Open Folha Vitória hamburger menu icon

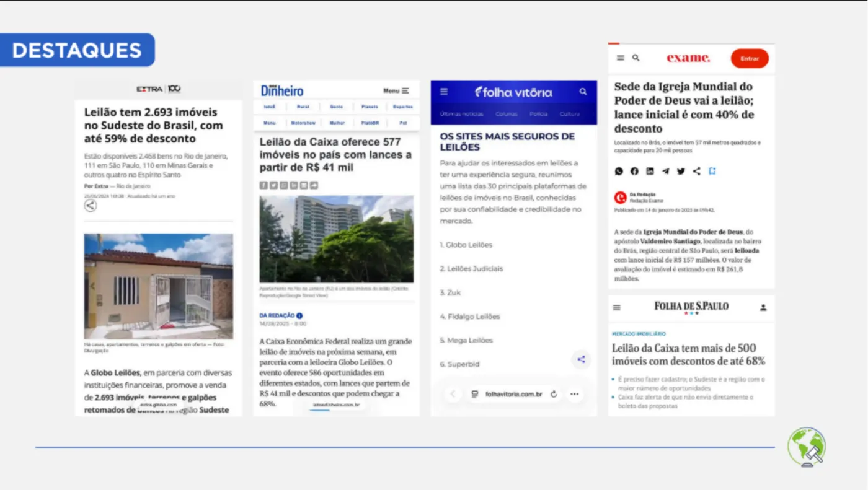(x=444, y=92)
